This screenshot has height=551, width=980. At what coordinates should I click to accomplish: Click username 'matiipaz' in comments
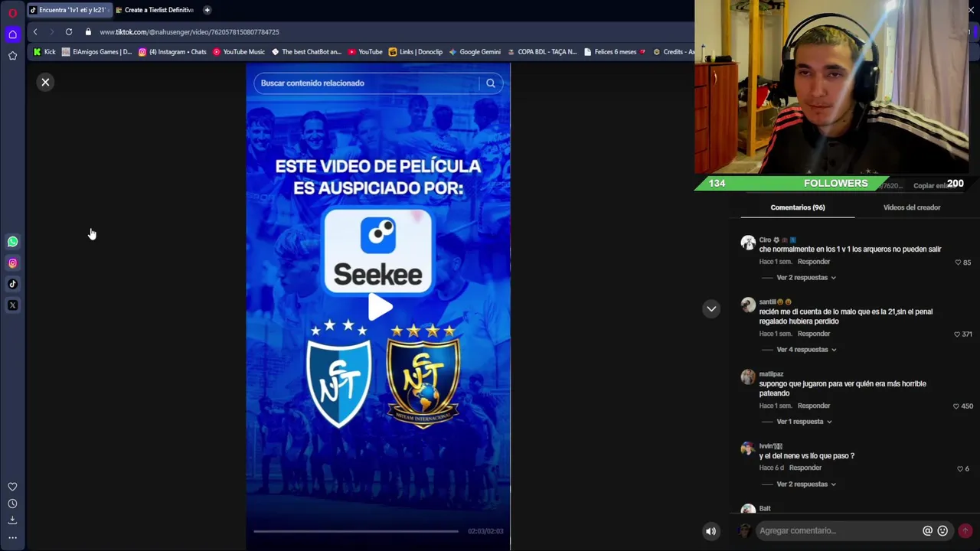771,374
